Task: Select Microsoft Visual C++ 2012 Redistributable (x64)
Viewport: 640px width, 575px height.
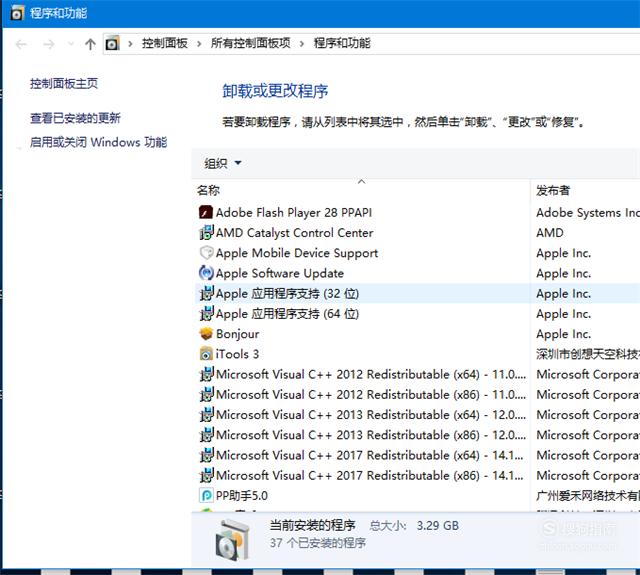Action: pos(371,374)
